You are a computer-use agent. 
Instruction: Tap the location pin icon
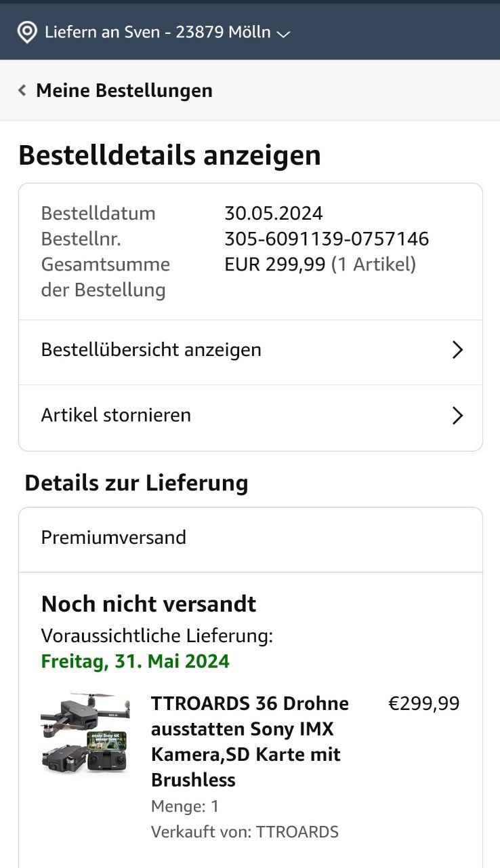(27, 32)
